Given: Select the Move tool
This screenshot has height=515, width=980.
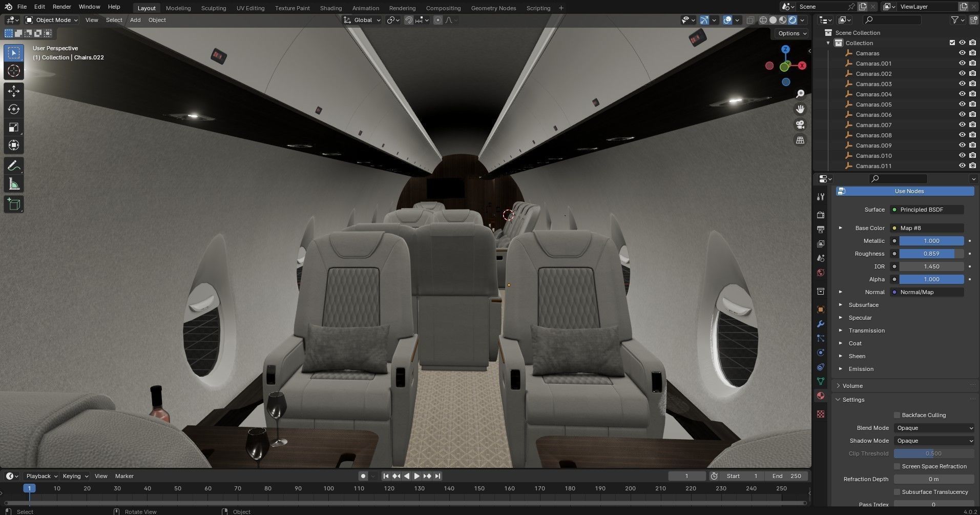Looking at the screenshot, I should point(14,91).
